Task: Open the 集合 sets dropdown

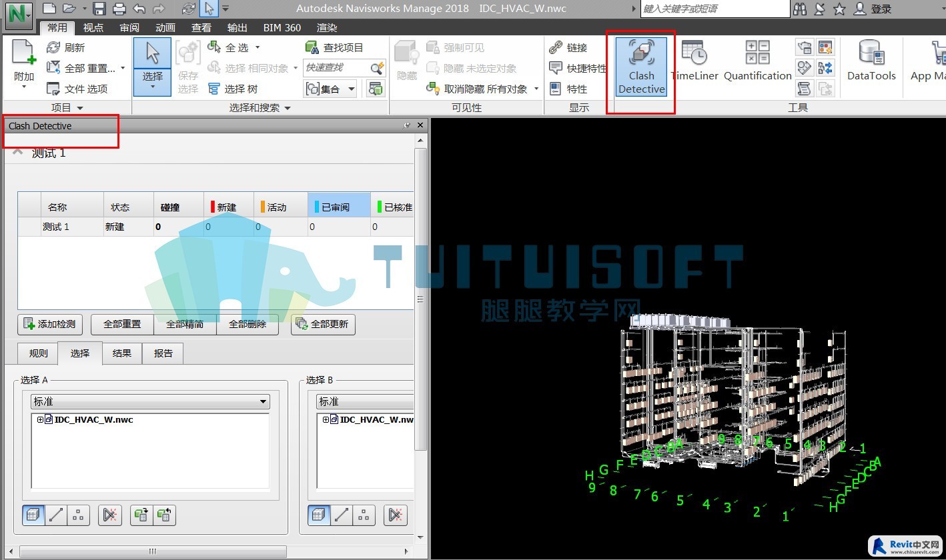Action: point(330,89)
